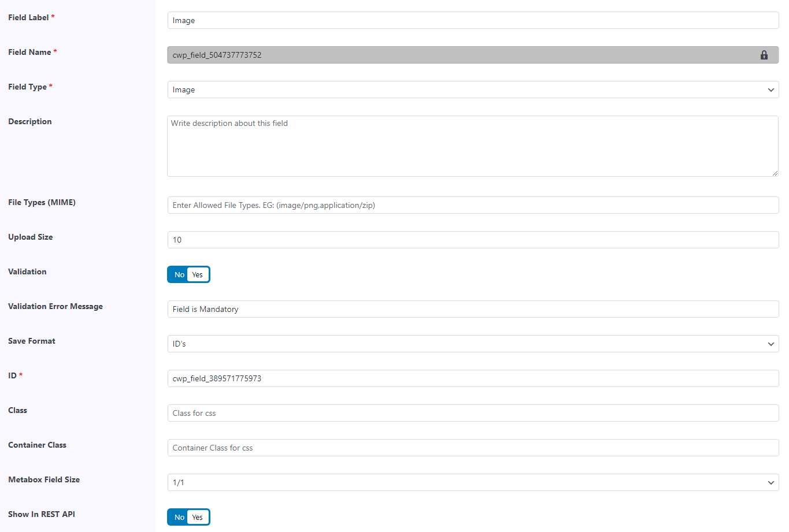Open the Metabox Field Size dropdown
This screenshot has width=789, height=532.
pos(473,482)
